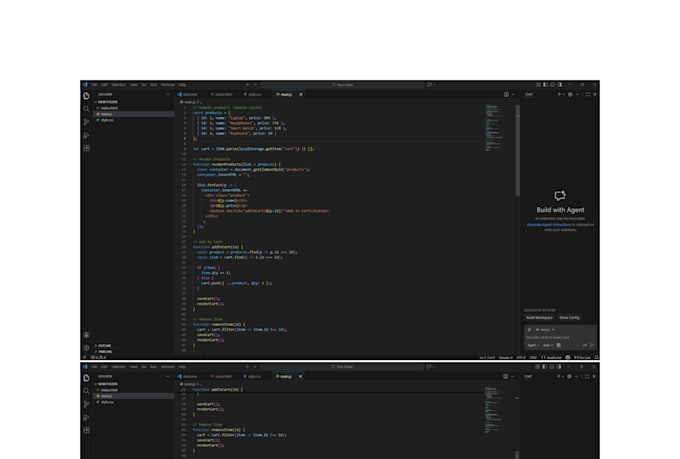680x459 pixels.
Task: Open Source Control in upper VS Code window
Action: point(86,122)
